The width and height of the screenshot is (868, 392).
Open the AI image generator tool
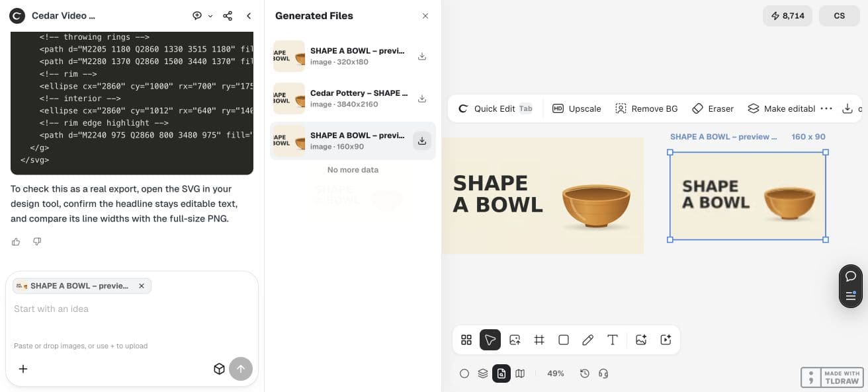[640, 340]
